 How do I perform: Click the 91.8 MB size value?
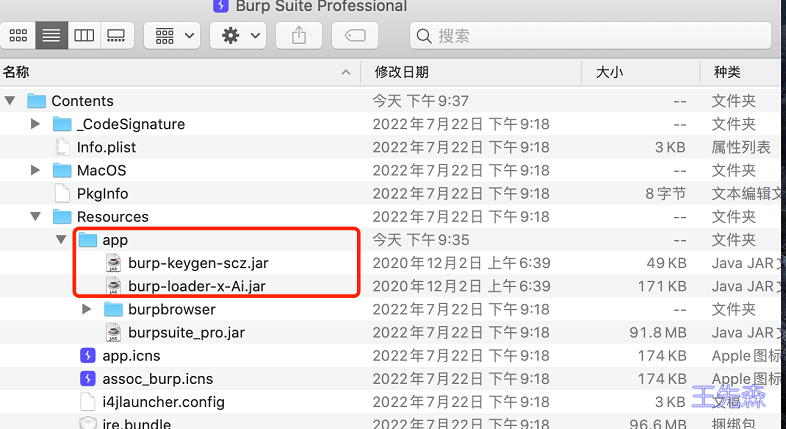point(658,332)
